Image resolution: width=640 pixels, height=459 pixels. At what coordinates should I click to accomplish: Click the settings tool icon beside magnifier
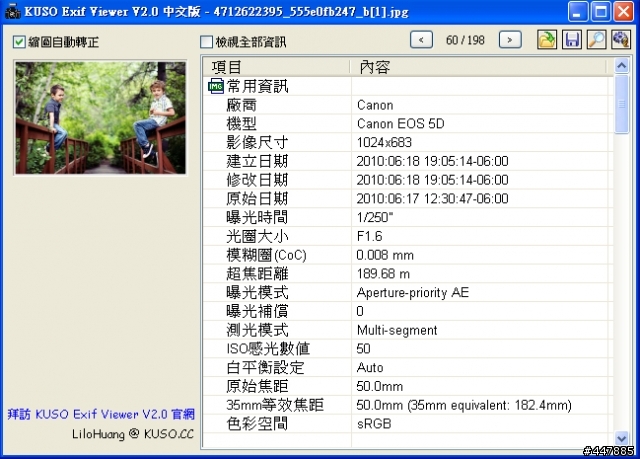tap(621, 40)
